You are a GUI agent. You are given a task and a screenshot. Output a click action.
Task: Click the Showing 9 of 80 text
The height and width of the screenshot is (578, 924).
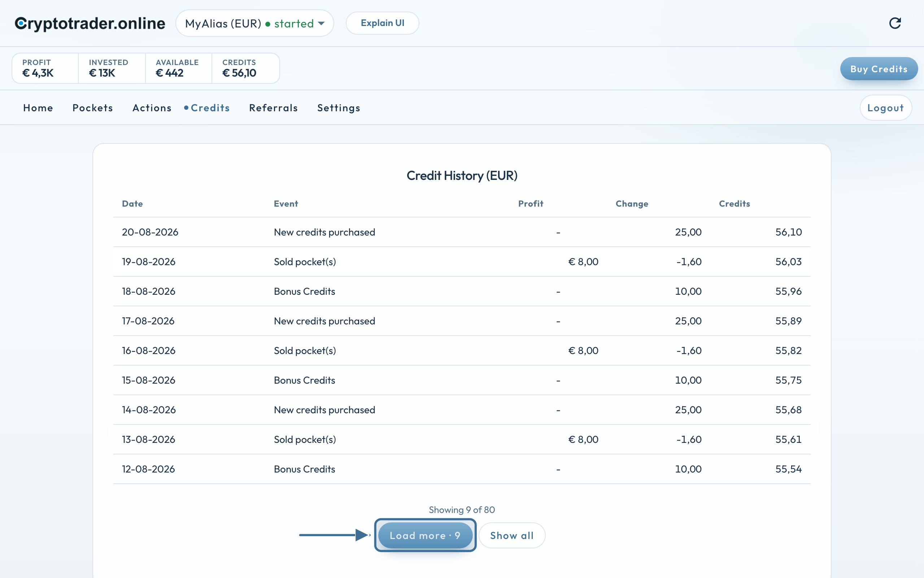[x=462, y=510]
